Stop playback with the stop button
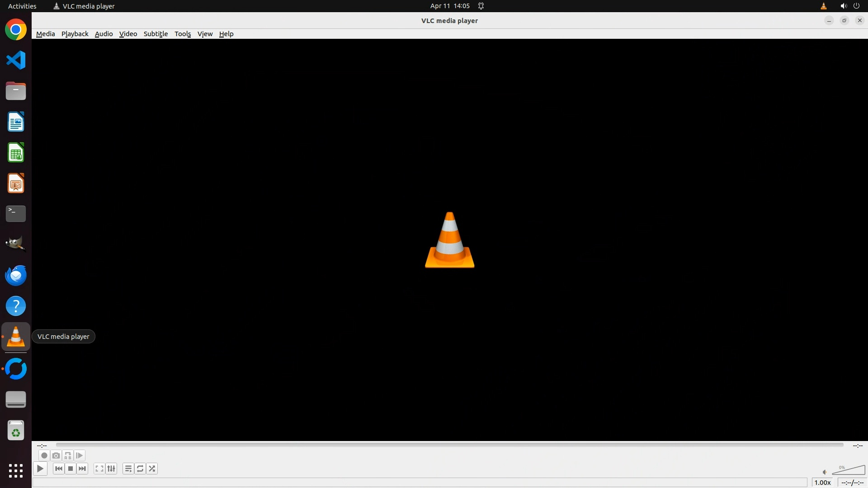 (71, 469)
